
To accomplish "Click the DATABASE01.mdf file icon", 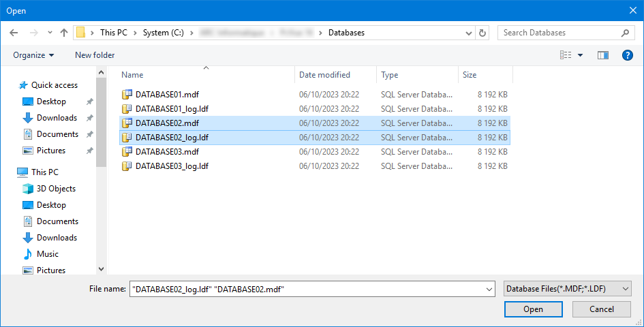I will pyautogui.click(x=126, y=94).
